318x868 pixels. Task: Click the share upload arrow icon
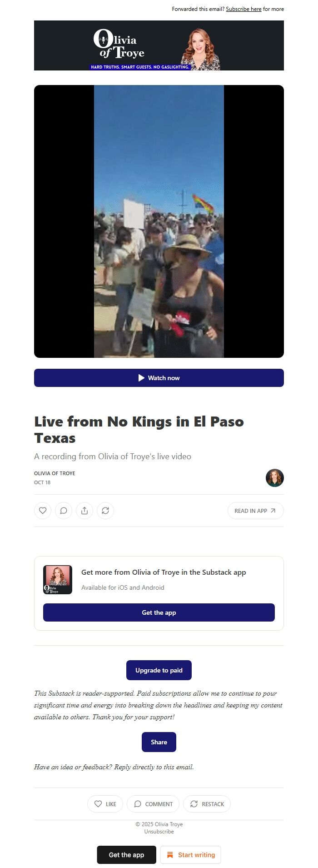point(84,511)
